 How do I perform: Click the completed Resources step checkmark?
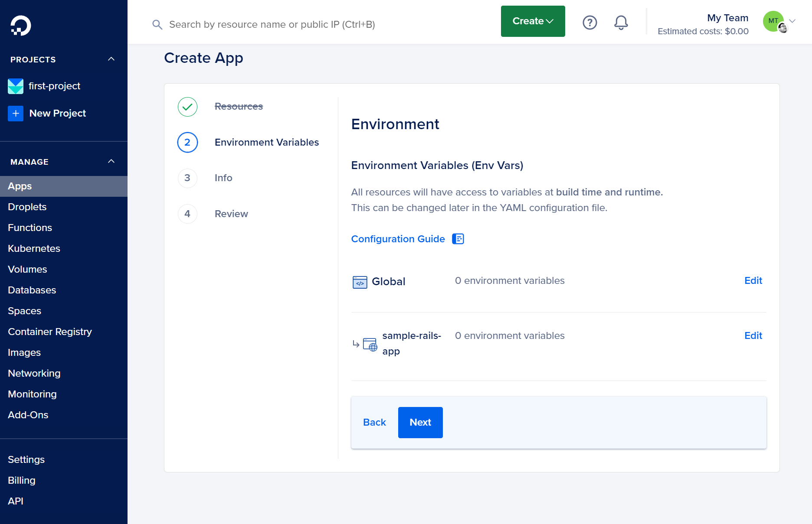187,107
